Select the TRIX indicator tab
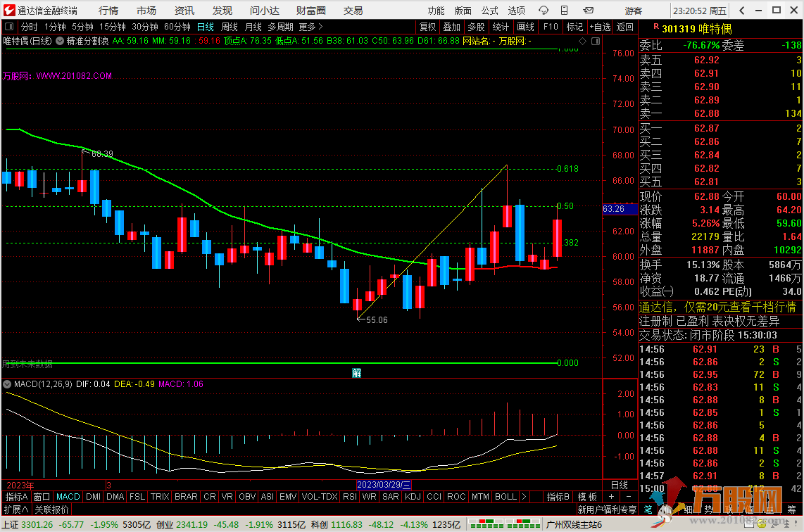Image resolution: width=804 pixels, height=532 pixels. [x=160, y=497]
